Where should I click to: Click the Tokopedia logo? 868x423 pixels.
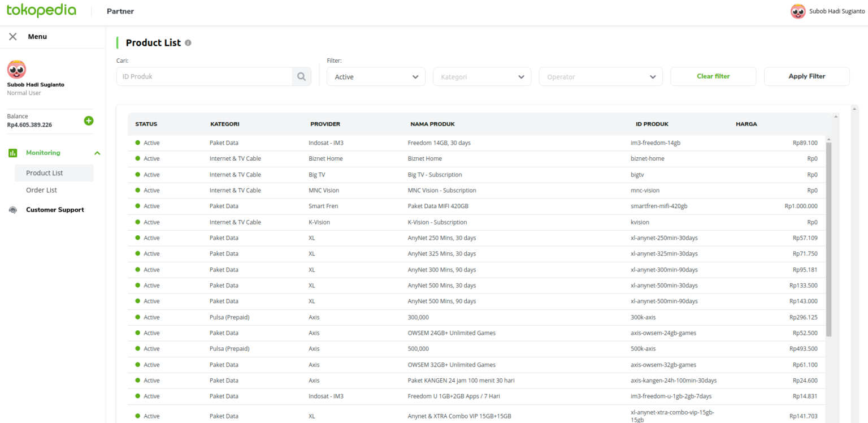[41, 11]
